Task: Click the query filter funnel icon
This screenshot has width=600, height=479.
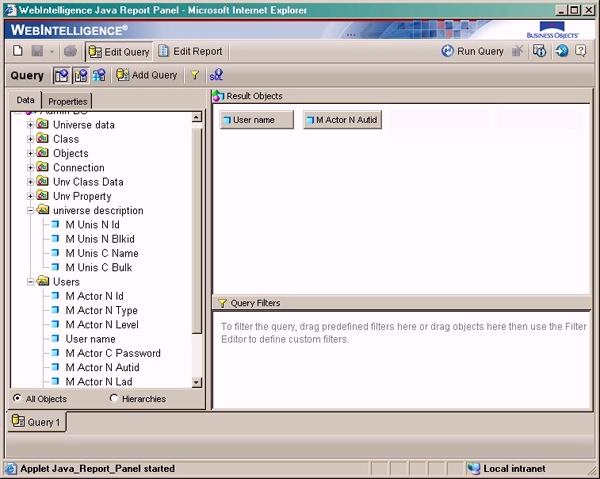Action: point(194,75)
